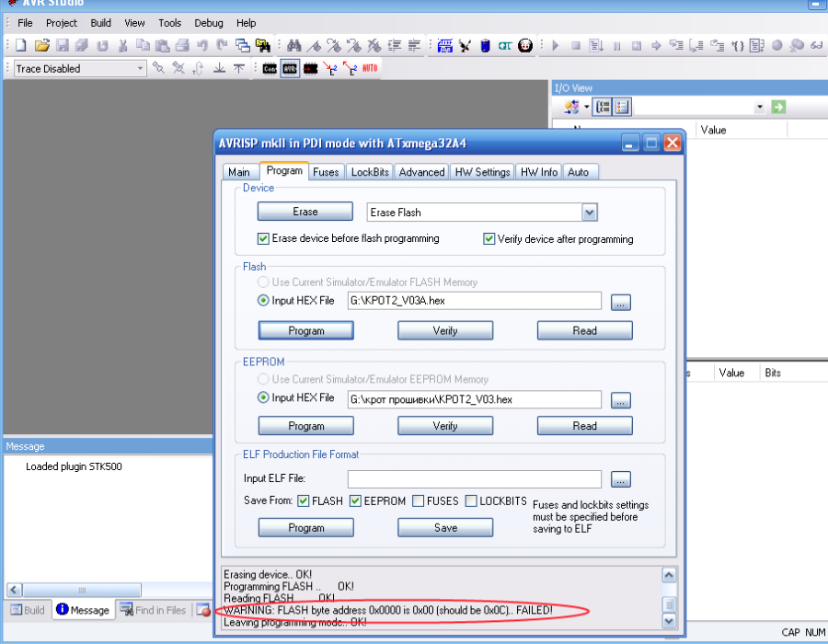The width and height of the screenshot is (828, 644).
Task: Click the teal QT toolbar icon
Action: coord(505,46)
